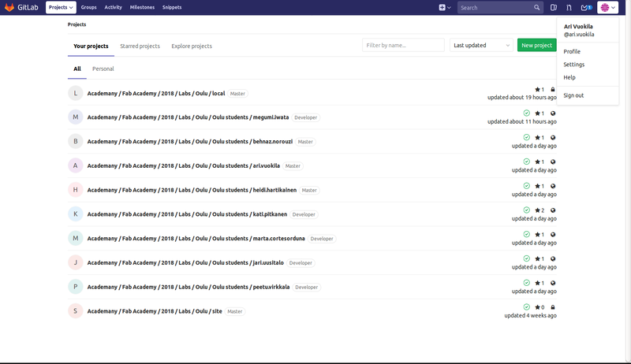This screenshot has width=631, height=364.
Task: Click the search magnifier icon
Action: (x=536, y=7)
